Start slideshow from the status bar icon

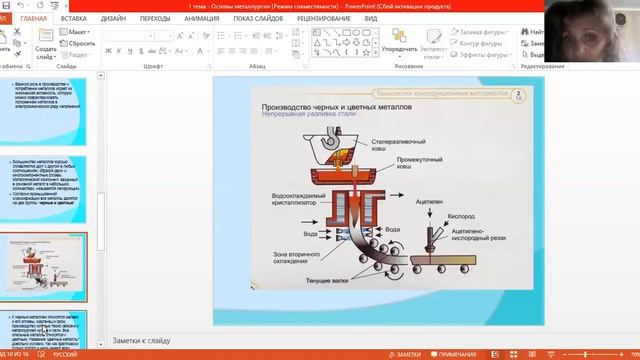click(x=551, y=354)
